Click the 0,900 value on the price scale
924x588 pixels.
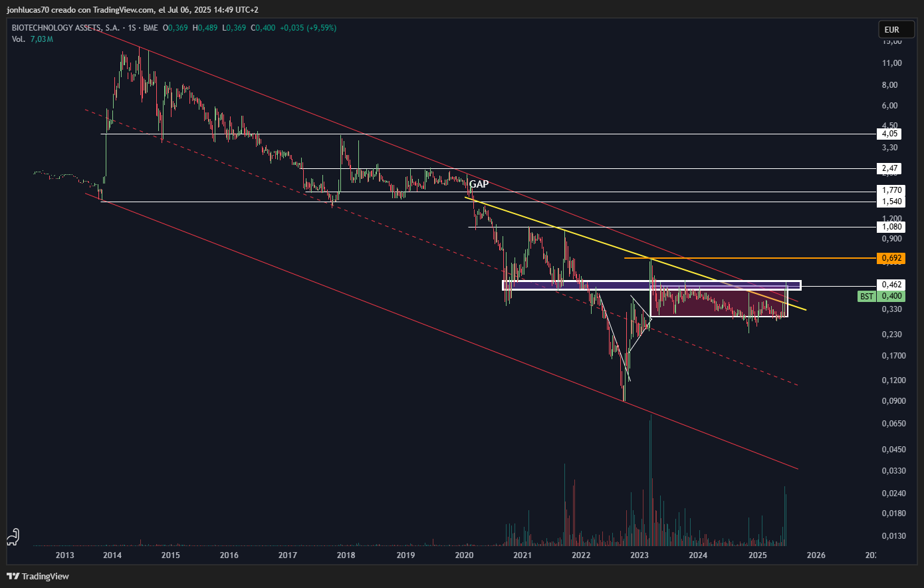(x=892, y=239)
